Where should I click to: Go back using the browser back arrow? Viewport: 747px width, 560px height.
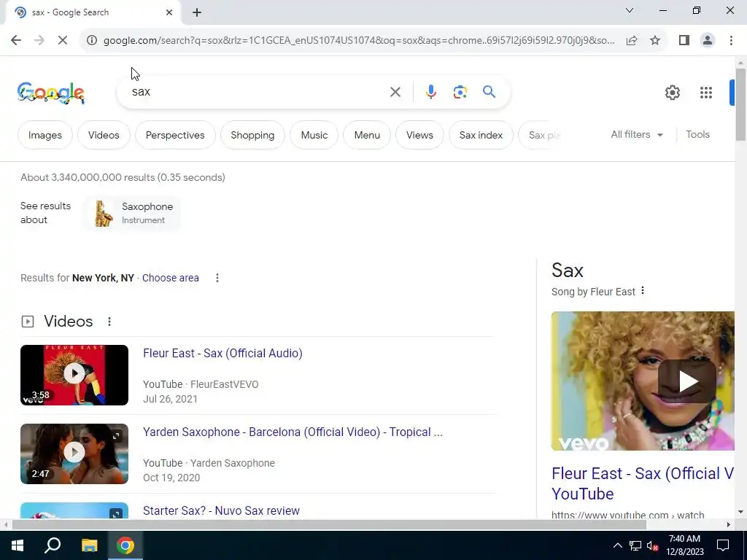[x=16, y=41]
